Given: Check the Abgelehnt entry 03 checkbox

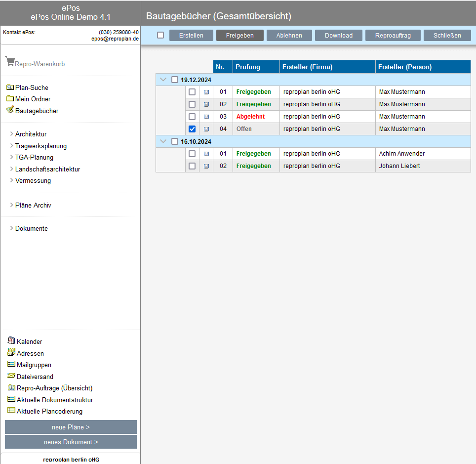Looking at the screenshot, I should point(192,117).
